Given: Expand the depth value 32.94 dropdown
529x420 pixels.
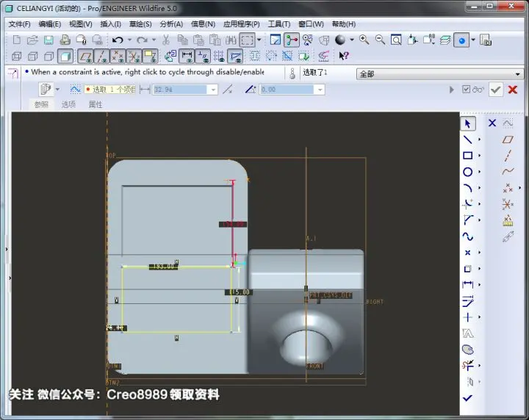Looking at the screenshot, I should (x=213, y=90).
